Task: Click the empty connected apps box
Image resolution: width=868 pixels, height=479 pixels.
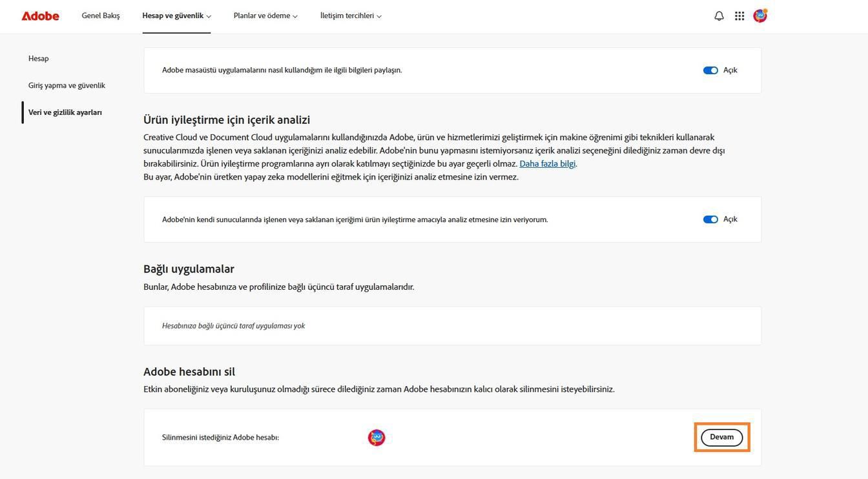Action: tap(452, 325)
